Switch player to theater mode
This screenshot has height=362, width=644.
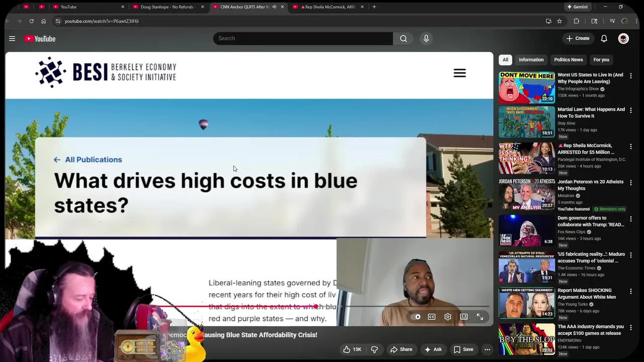[464, 317]
